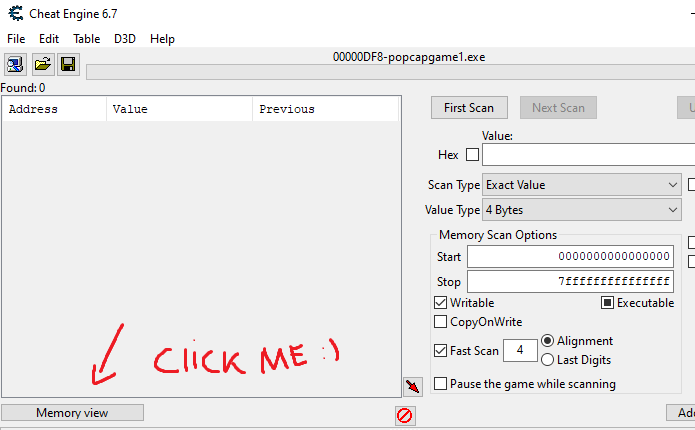Enable the CopyOnWrite checkbox

click(440, 322)
